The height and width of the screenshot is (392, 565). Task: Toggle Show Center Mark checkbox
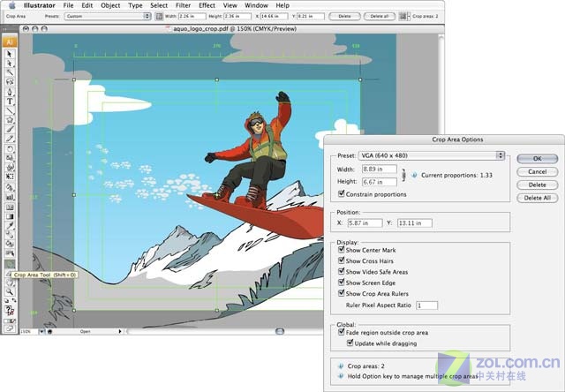coord(341,249)
